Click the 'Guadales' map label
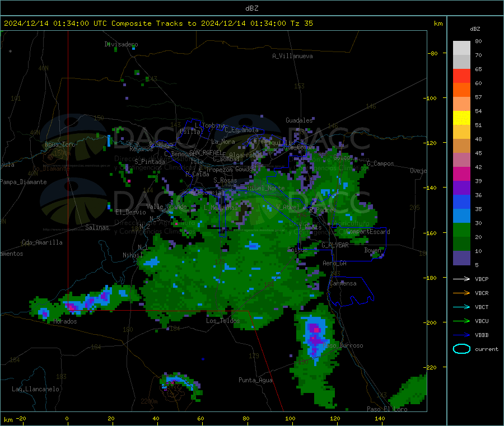The height and width of the screenshot is (426, 504). click(x=299, y=120)
